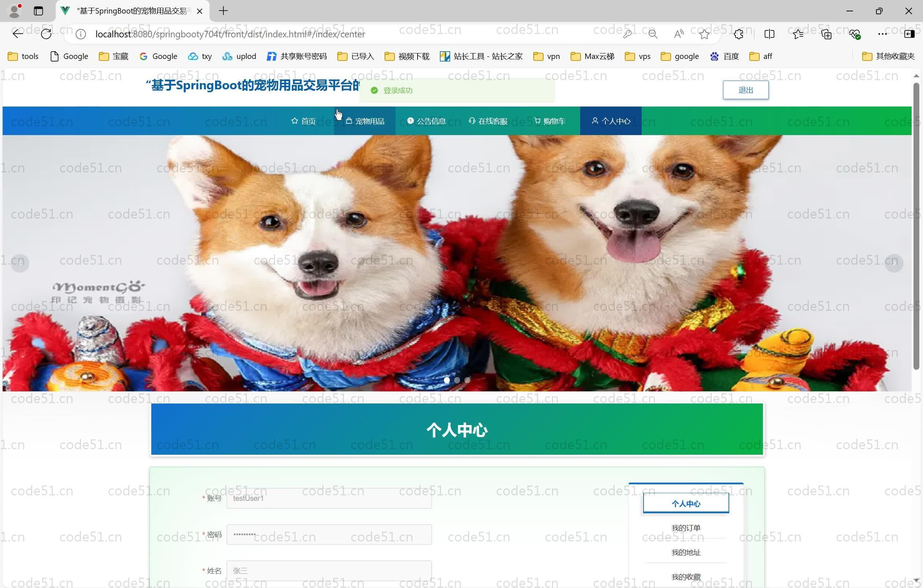Open browser Extensions puzzle icon
This screenshot has height=588, width=923.
[x=739, y=34]
